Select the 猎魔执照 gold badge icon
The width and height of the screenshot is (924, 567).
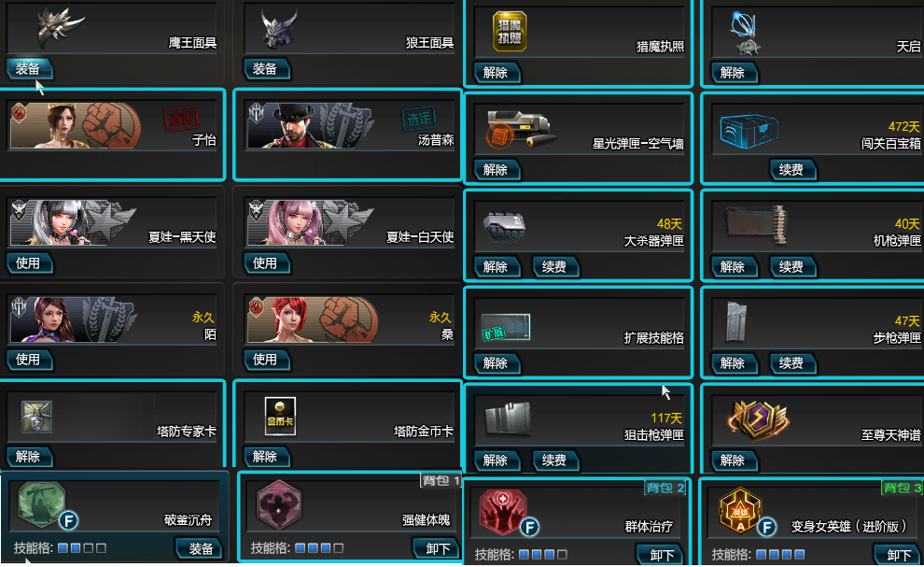[510, 31]
